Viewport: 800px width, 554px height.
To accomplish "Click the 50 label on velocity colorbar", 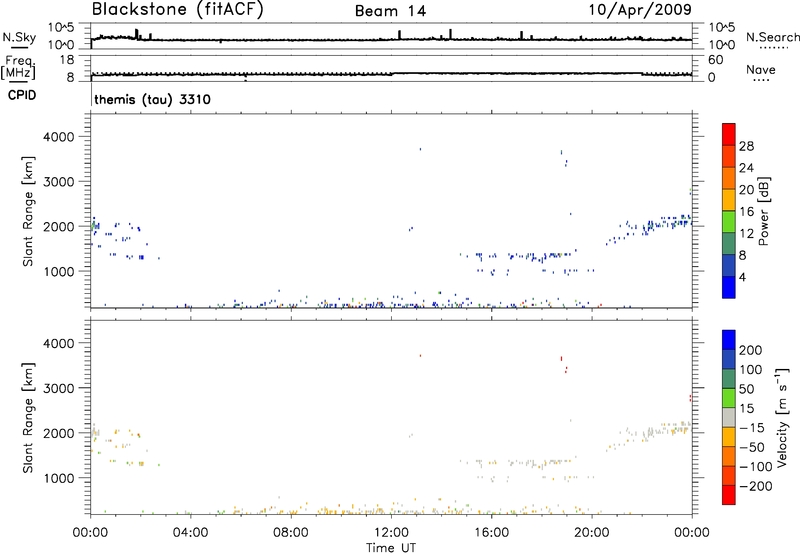I will coord(746,389).
